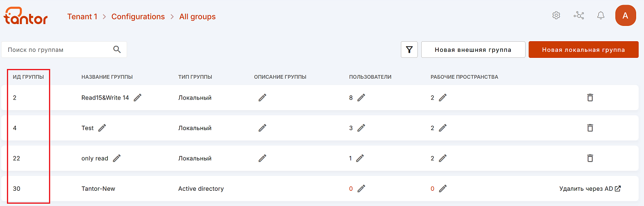This screenshot has width=644, height=206.
Task: Open the notifications bell
Action: (x=601, y=15)
